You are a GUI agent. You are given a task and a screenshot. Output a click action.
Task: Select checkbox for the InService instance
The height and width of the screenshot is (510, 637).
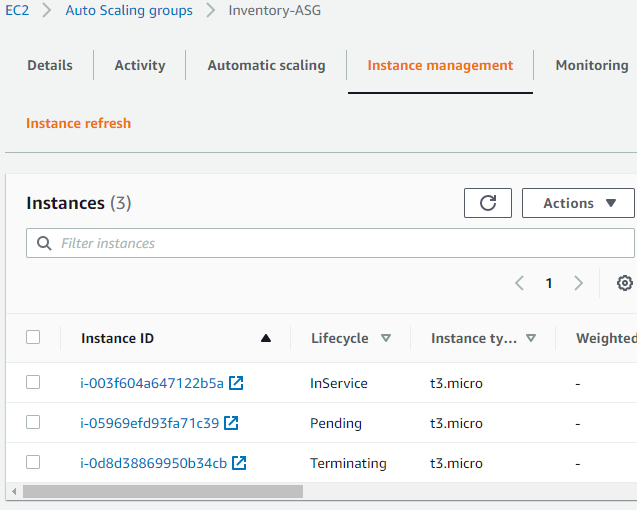click(33, 382)
